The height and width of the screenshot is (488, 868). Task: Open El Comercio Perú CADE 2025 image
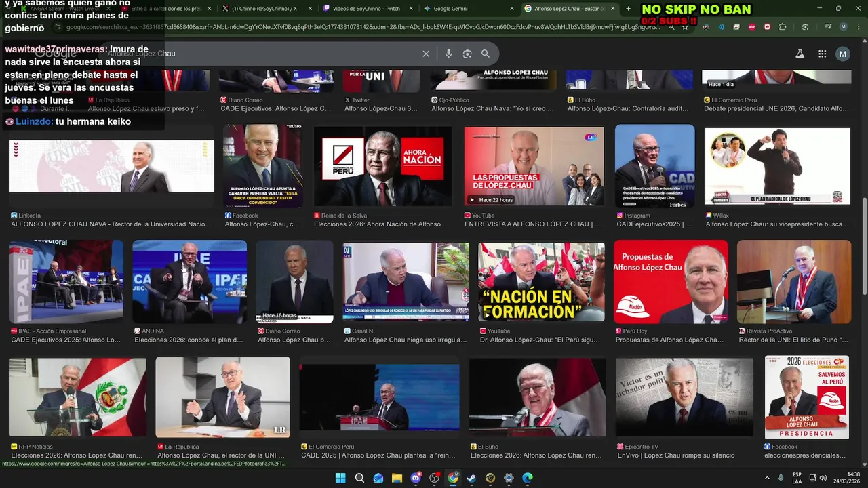[379, 397]
